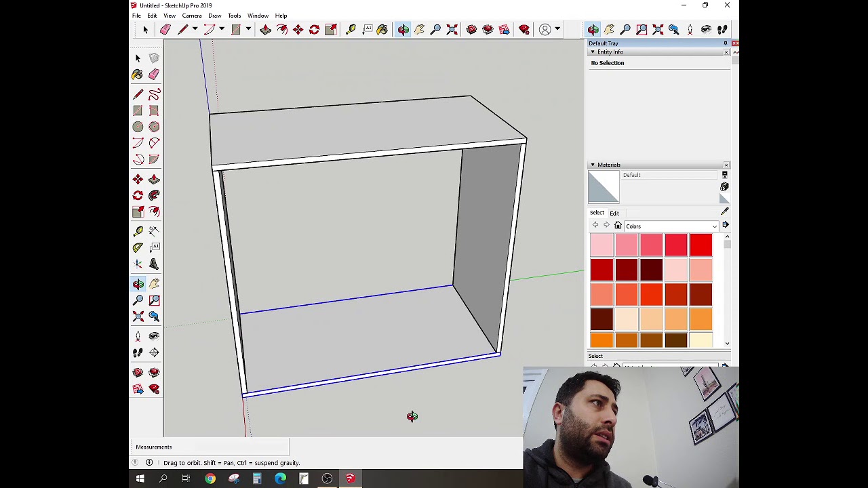868x488 pixels.
Task: Switch to Materials Select tab
Action: 597,213
